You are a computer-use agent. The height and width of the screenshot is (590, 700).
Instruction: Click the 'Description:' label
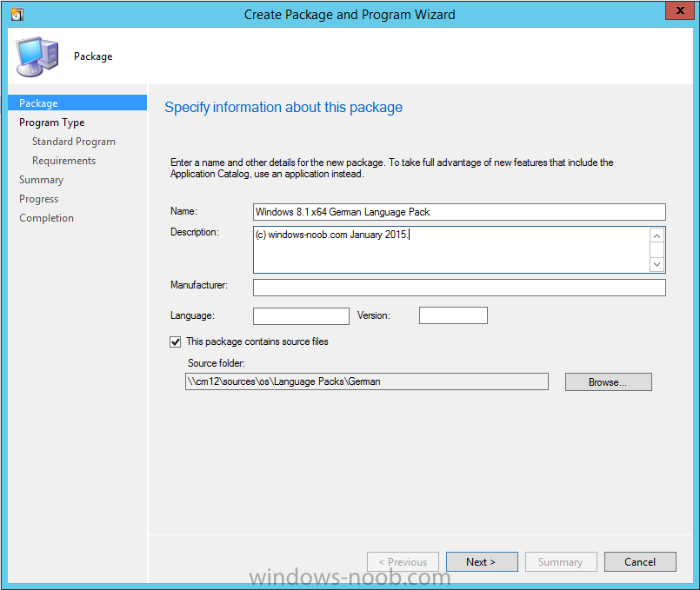coord(195,232)
